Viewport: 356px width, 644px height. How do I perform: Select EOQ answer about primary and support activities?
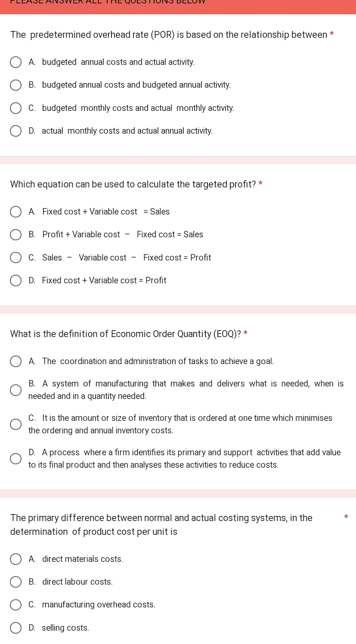click(x=15, y=459)
